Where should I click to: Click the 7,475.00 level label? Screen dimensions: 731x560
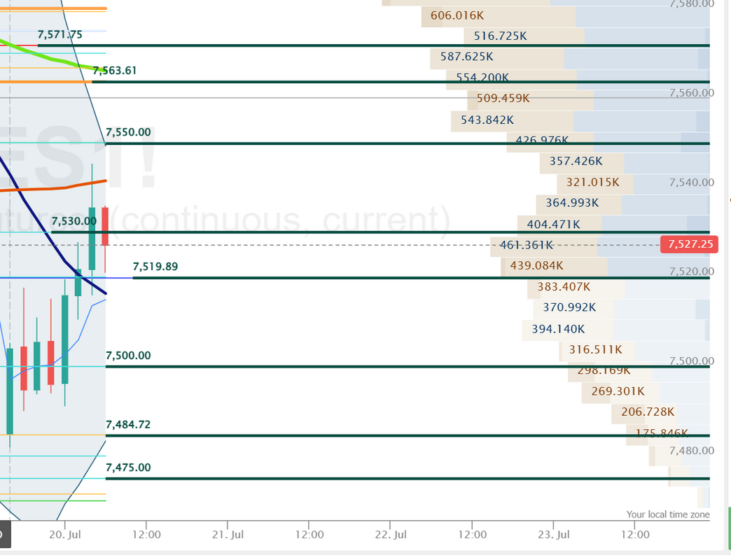coord(128,468)
